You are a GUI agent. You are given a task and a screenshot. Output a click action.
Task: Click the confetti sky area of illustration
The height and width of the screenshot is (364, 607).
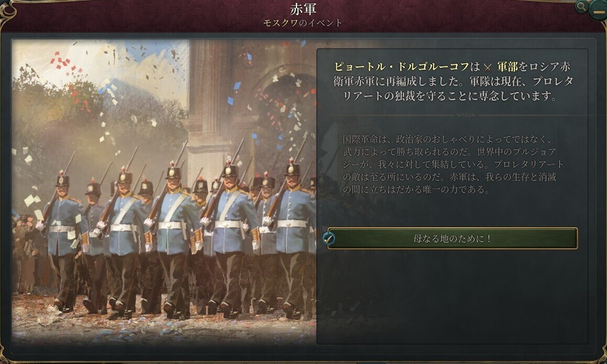(101, 70)
